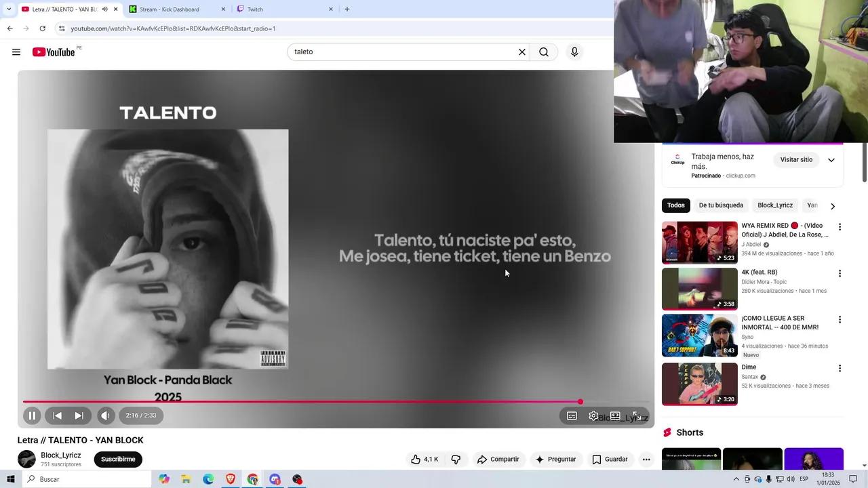The height and width of the screenshot is (488, 868).
Task: Open the Windows notification center
Action: click(853, 479)
